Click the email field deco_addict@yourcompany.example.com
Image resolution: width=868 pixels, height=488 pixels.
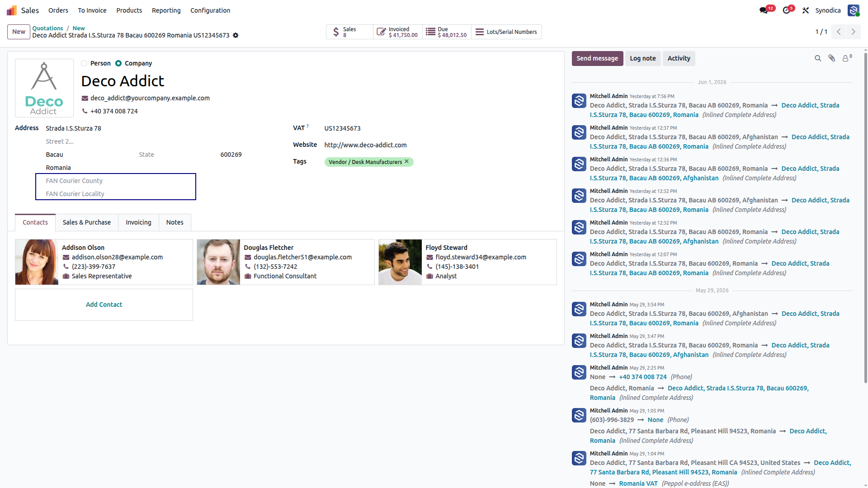150,98
